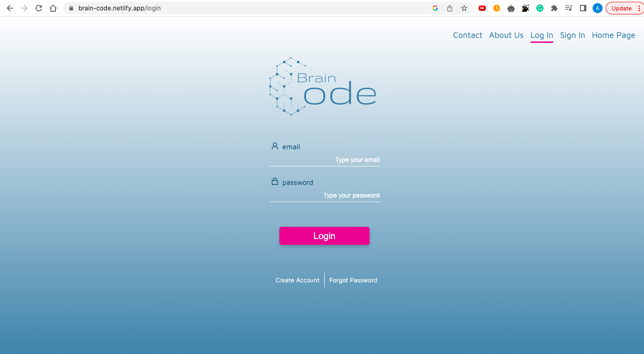Screen dimensions: 644x354
Task: Click the Brain Code logo
Action: coord(323,86)
